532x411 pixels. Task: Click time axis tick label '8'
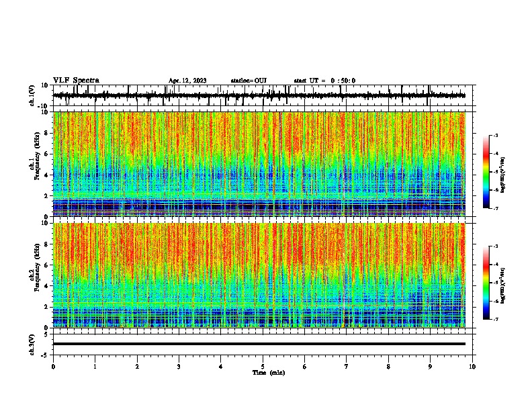pyautogui.click(x=388, y=366)
